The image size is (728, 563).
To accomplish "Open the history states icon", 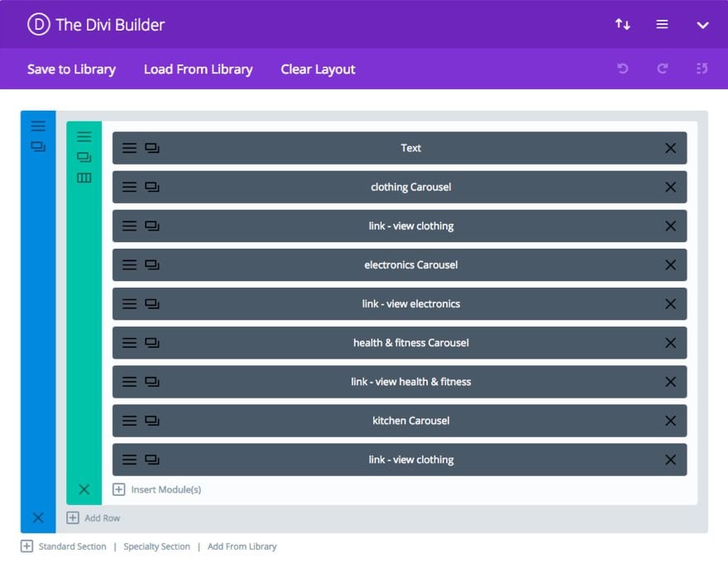I will [x=702, y=69].
